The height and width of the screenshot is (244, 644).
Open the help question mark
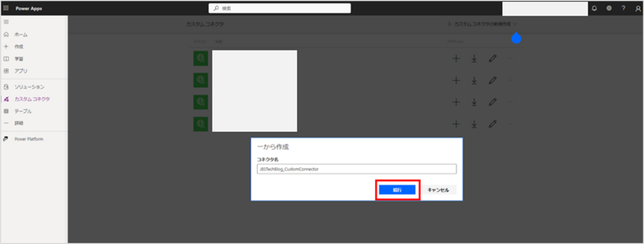point(623,8)
